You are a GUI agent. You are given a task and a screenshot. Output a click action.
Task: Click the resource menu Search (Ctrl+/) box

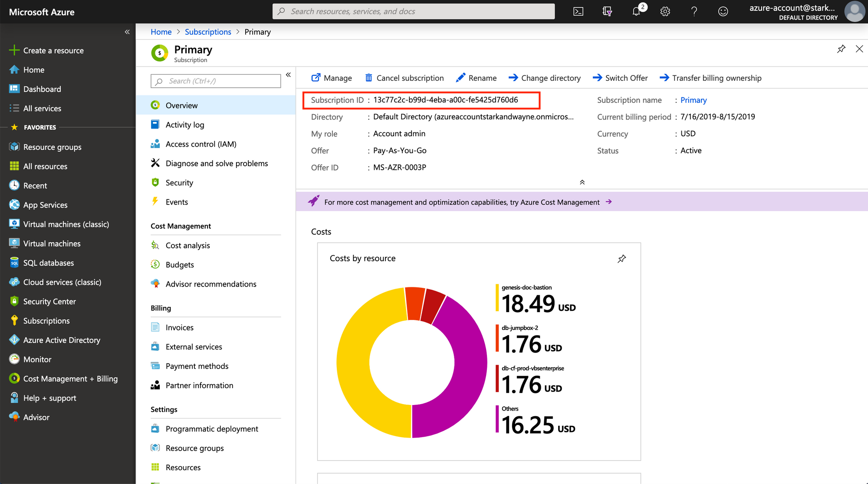(x=216, y=81)
